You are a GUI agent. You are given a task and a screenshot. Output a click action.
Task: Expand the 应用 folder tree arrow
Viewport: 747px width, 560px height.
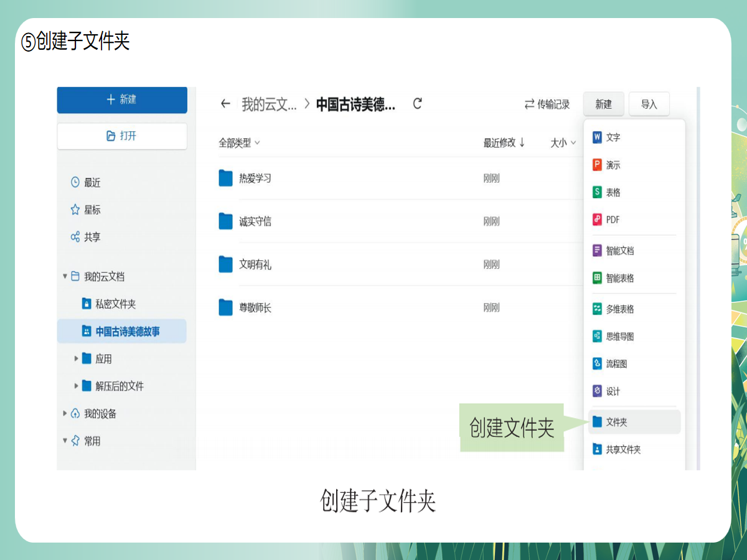tap(77, 359)
